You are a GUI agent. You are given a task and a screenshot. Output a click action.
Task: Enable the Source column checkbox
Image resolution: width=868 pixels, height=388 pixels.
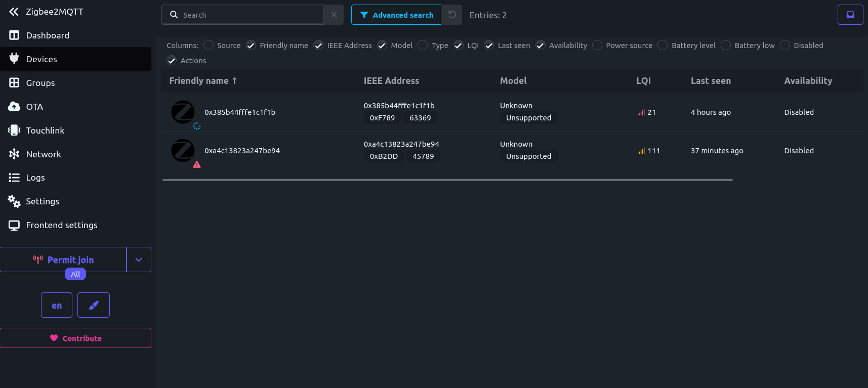209,46
